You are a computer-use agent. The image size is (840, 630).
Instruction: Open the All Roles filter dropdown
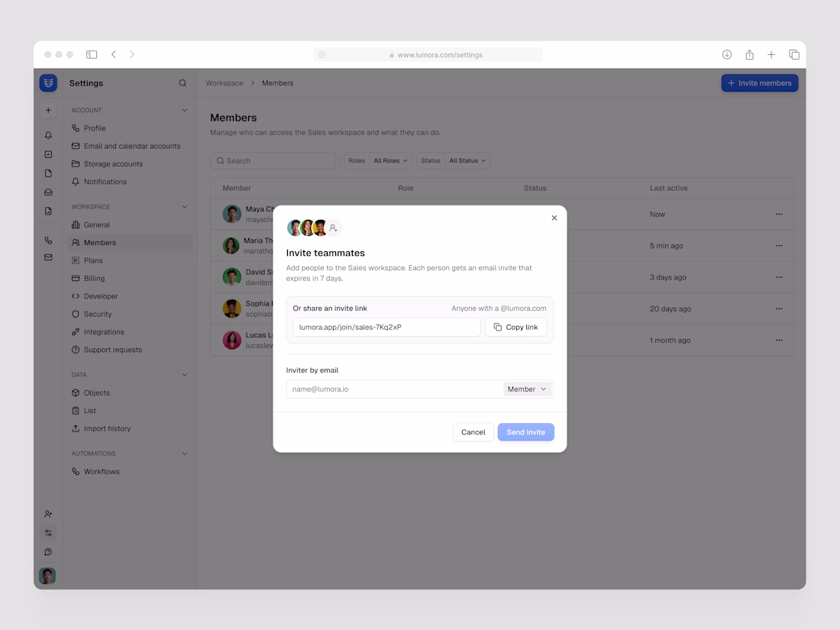pos(390,160)
